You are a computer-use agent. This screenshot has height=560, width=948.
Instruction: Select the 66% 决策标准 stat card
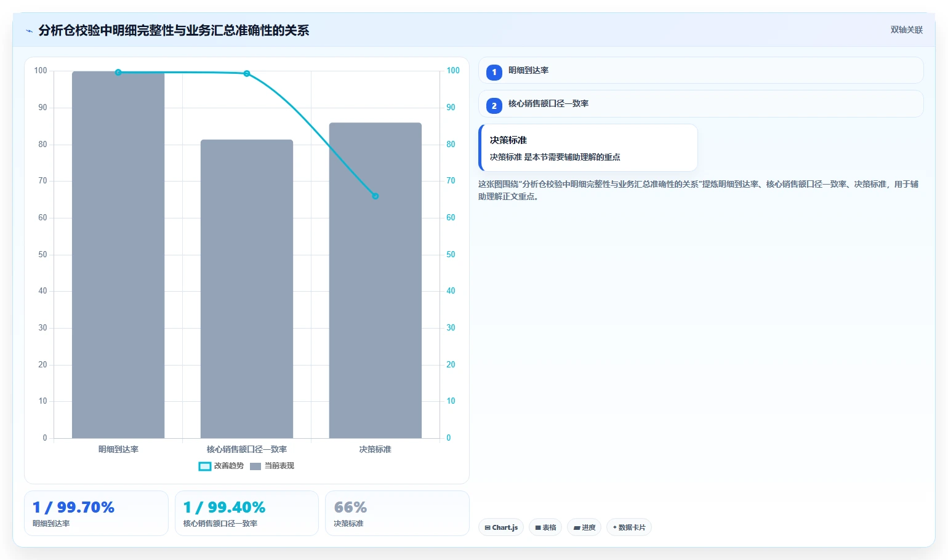tap(397, 513)
